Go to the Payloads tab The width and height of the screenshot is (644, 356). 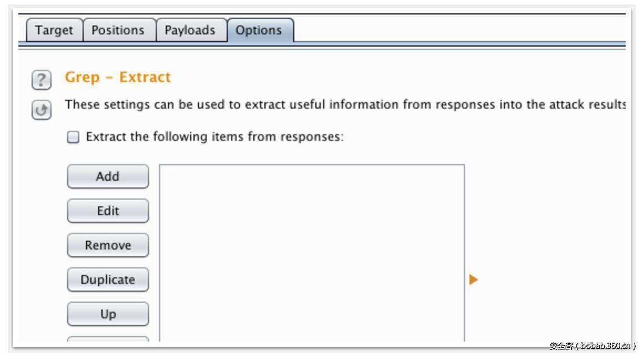point(190,30)
